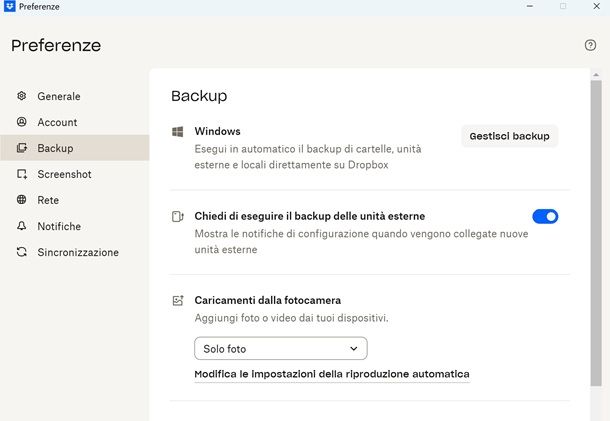
Task: Click the Notifiche bell icon
Action: pyautogui.click(x=22, y=226)
